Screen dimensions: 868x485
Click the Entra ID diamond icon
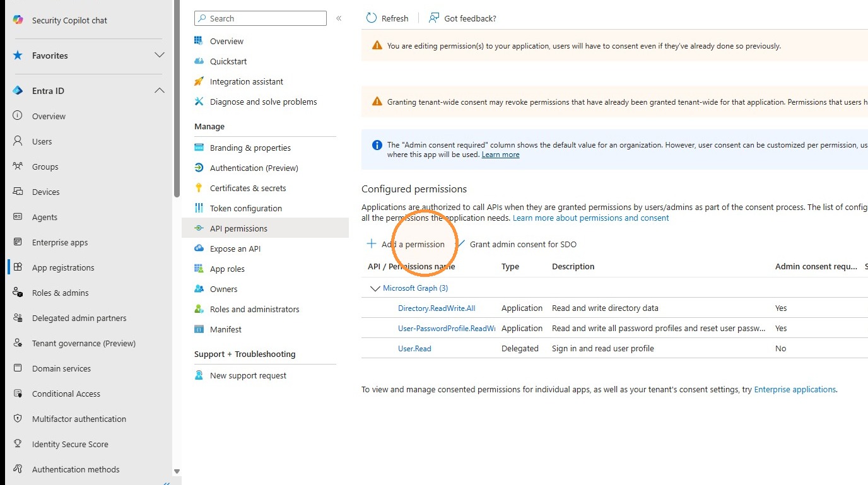point(18,91)
